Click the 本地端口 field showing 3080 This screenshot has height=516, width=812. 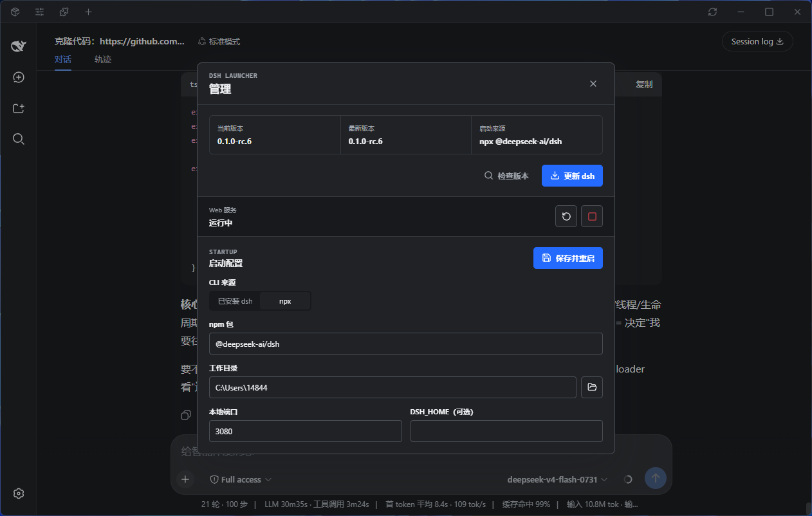306,431
